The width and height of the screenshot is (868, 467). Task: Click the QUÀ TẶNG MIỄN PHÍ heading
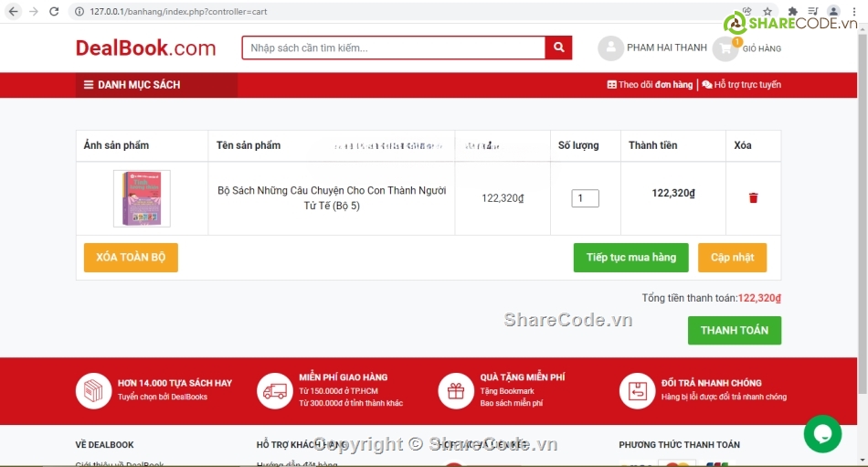(x=523, y=377)
